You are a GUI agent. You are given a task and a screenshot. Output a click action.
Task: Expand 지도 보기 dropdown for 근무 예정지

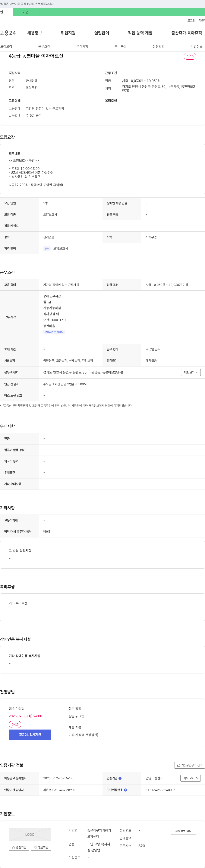coord(190,372)
